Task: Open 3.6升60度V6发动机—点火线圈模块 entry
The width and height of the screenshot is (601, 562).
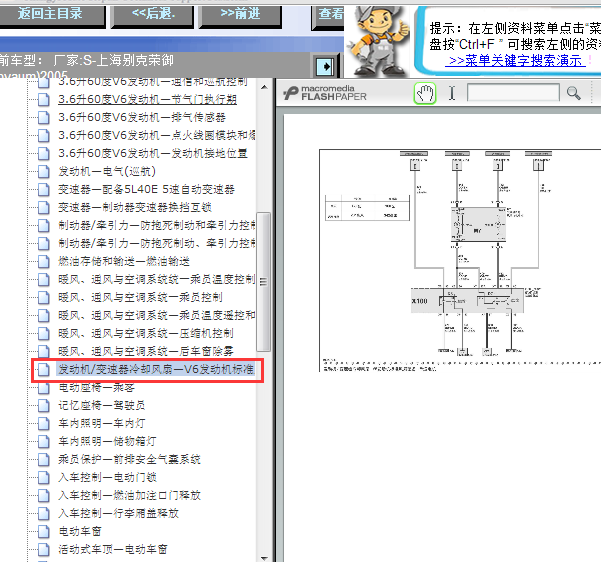Action: point(157,135)
